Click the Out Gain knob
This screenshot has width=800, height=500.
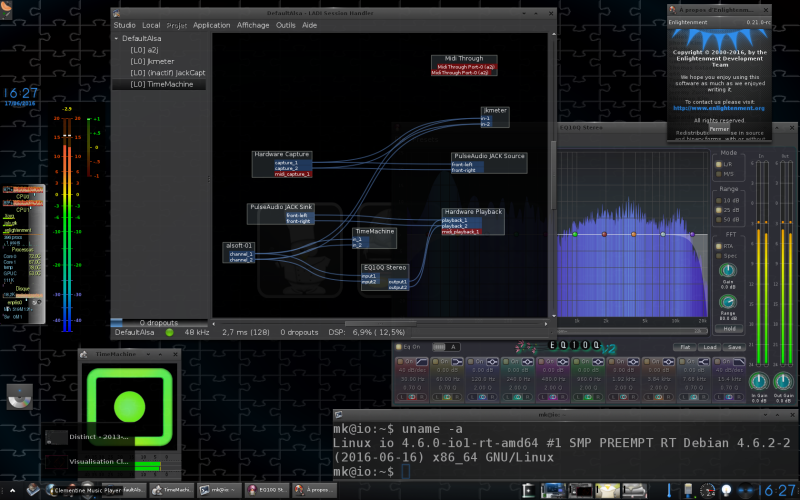click(x=785, y=381)
